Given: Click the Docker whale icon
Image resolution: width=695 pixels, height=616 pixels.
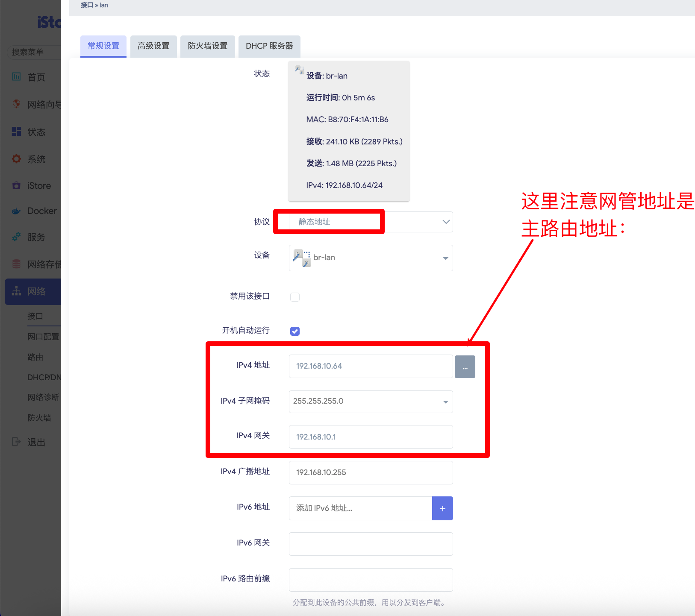Looking at the screenshot, I should [x=16, y=211].
